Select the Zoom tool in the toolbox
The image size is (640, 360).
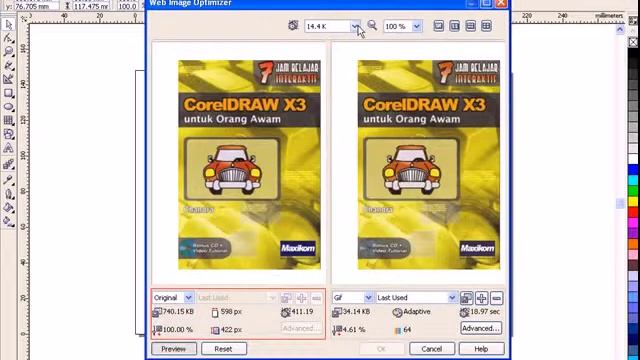[8, 51]
